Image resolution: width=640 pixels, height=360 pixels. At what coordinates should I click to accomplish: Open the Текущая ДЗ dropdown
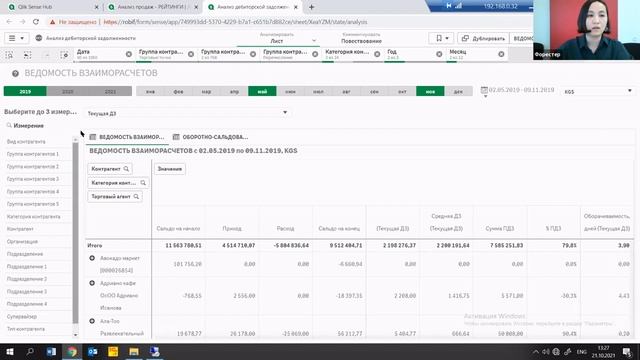point(187,113)
